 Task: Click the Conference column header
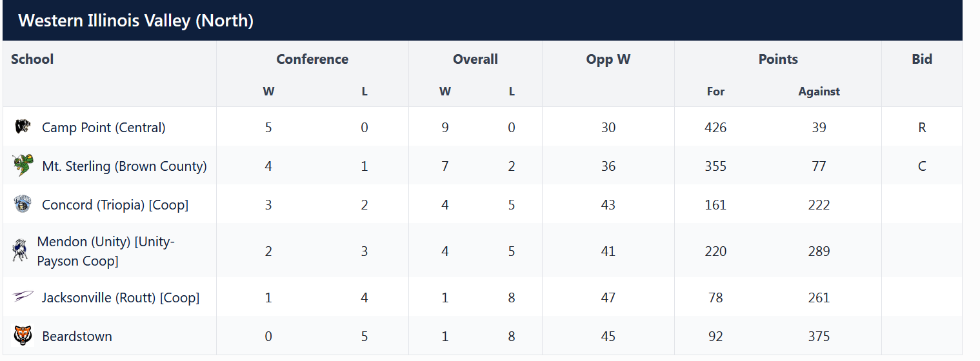pos(312,59)
